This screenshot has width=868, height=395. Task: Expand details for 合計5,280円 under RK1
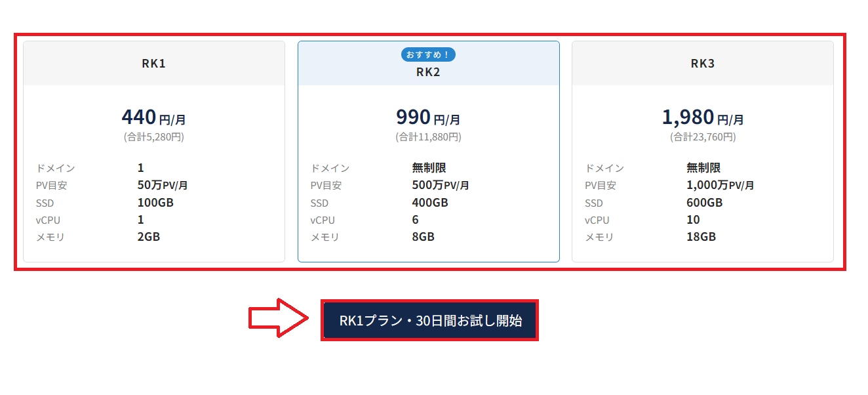tap(154, 136)
